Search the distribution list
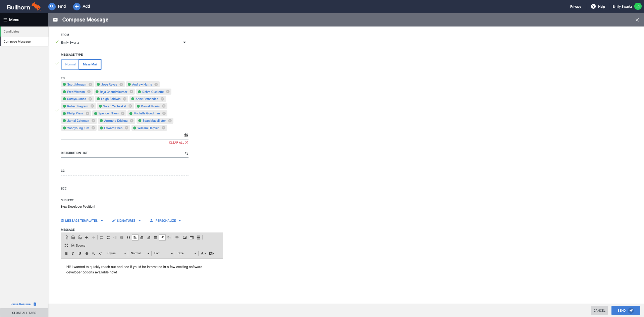644x317 pixels. tap(186, 154)
